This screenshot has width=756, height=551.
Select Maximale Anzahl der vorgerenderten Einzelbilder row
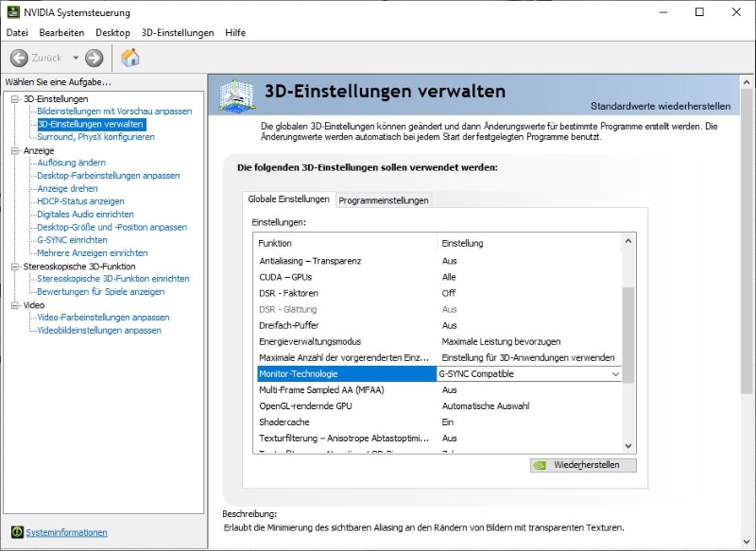(439, 357)
